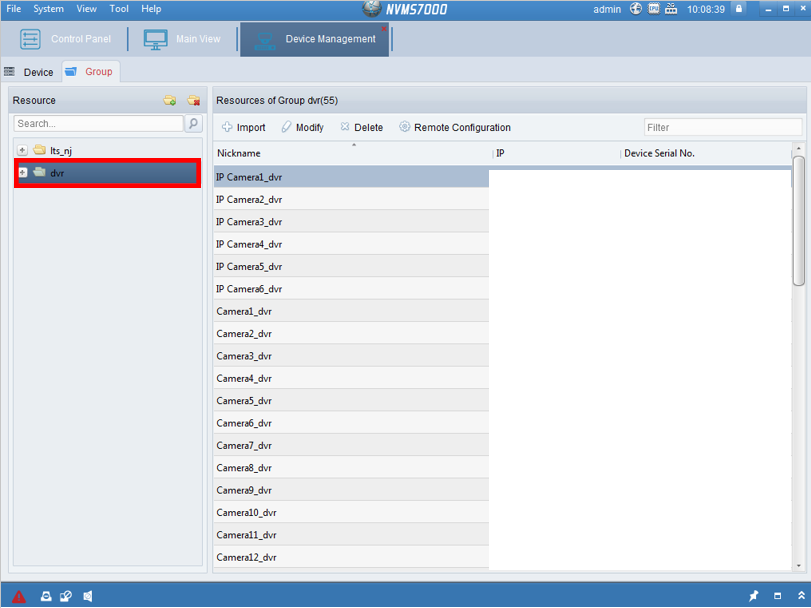Expand the bottom panel with double chevron

click(800, 596)
